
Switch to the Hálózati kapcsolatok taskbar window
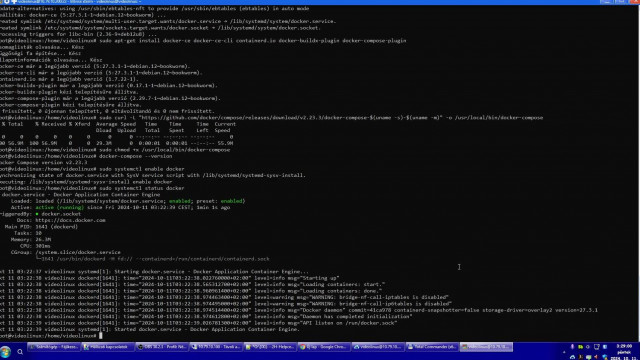pos(107,347)
